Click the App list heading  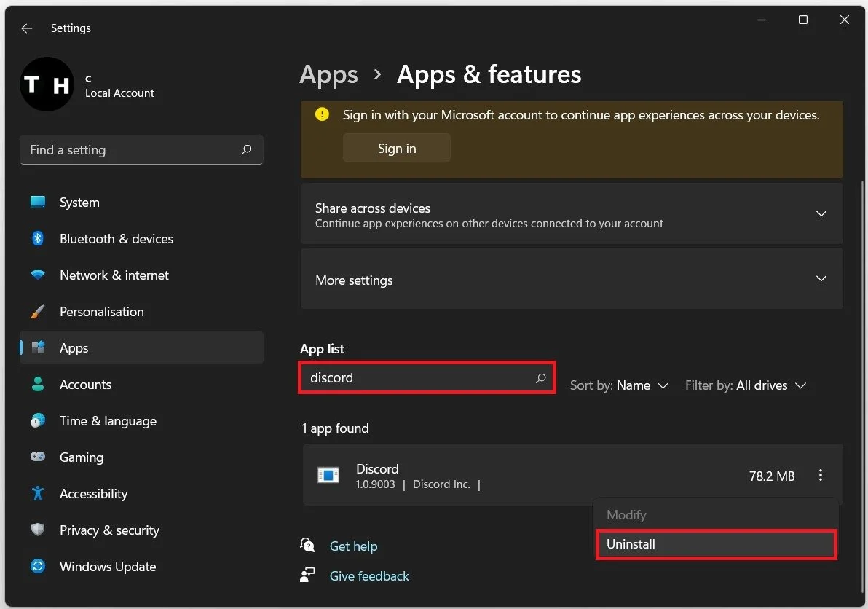pos(322,349)
